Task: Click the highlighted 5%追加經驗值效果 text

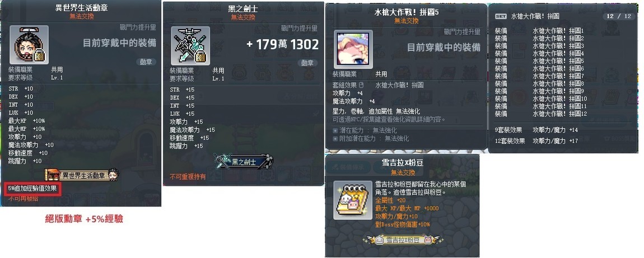Action: click(x=32, y=189)
